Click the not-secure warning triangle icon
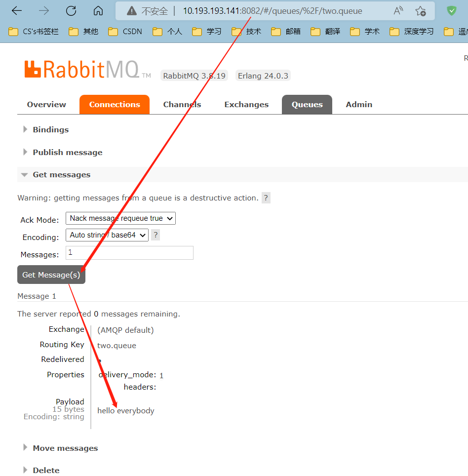 [x=132, y=11]
